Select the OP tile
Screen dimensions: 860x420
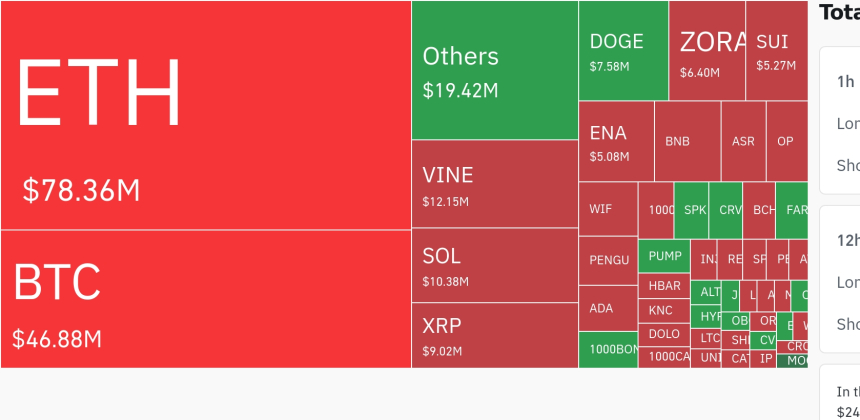786,141
